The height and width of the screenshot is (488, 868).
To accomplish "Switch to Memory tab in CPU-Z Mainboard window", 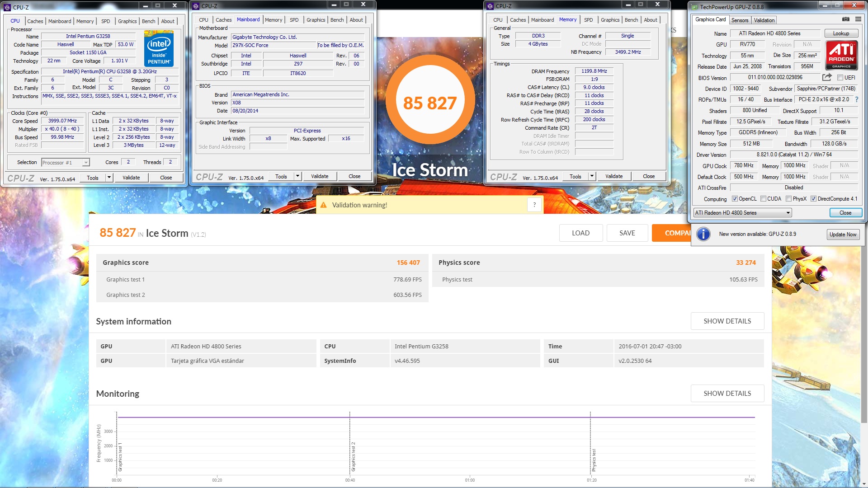I will 274,20.
